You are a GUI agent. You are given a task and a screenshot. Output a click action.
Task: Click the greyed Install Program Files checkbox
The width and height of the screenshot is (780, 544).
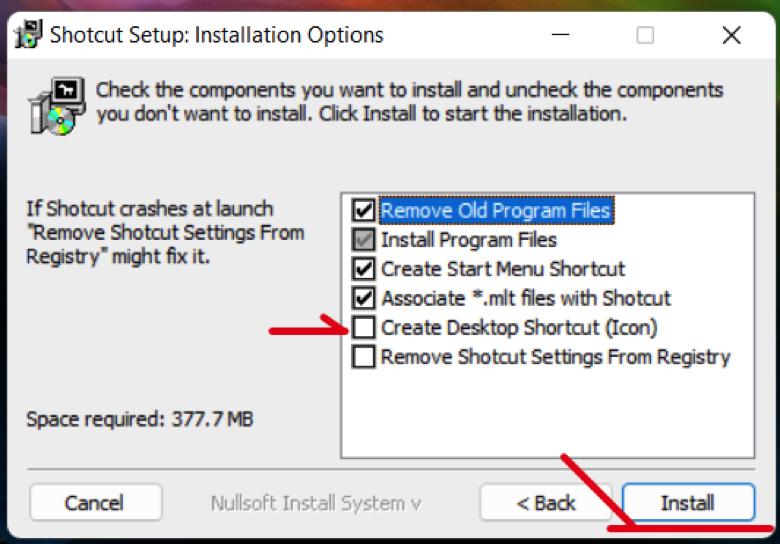pyautogui.click(x=364, y=240)
